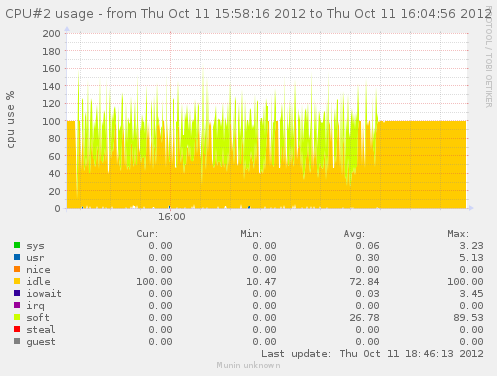Click the RRDTOOL / TOBI OETIKER watermark
The height and width of the screenshot is (376, 497).
[x=488, y=57]
